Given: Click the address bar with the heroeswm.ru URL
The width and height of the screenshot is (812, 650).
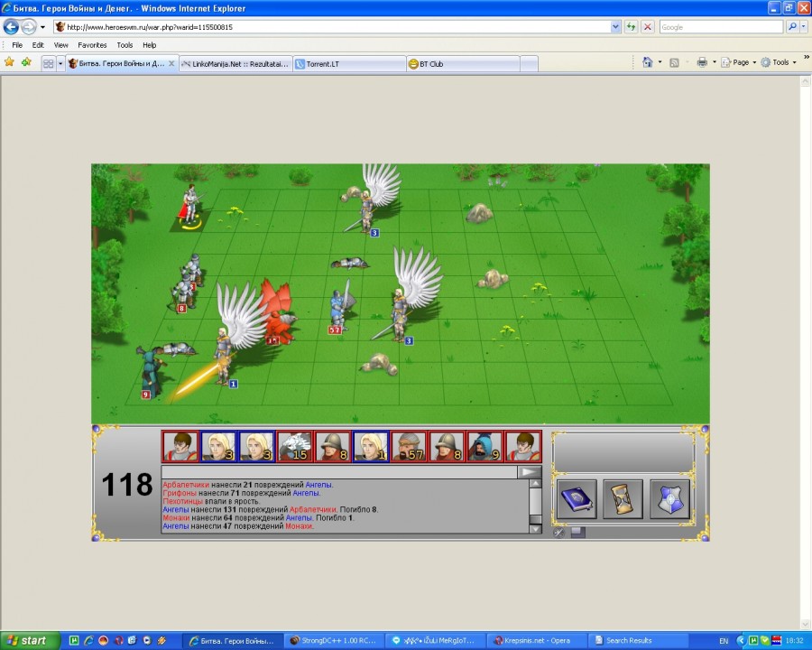Looking at the screenshot, I should [x=332, y=27].
